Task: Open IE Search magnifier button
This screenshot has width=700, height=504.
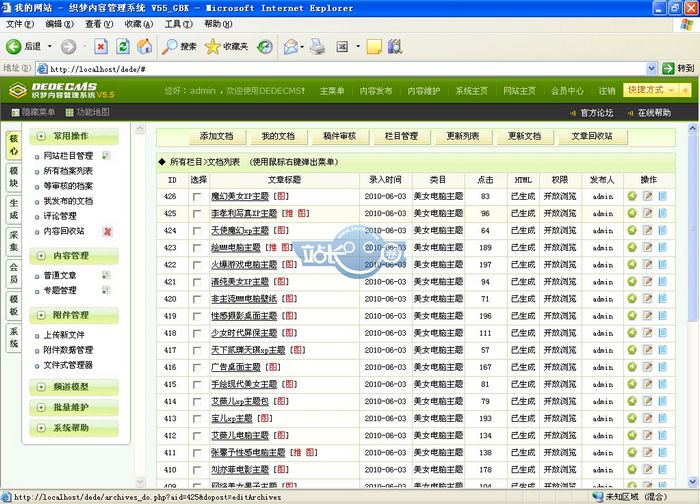Action: click(x=179, y=46)
